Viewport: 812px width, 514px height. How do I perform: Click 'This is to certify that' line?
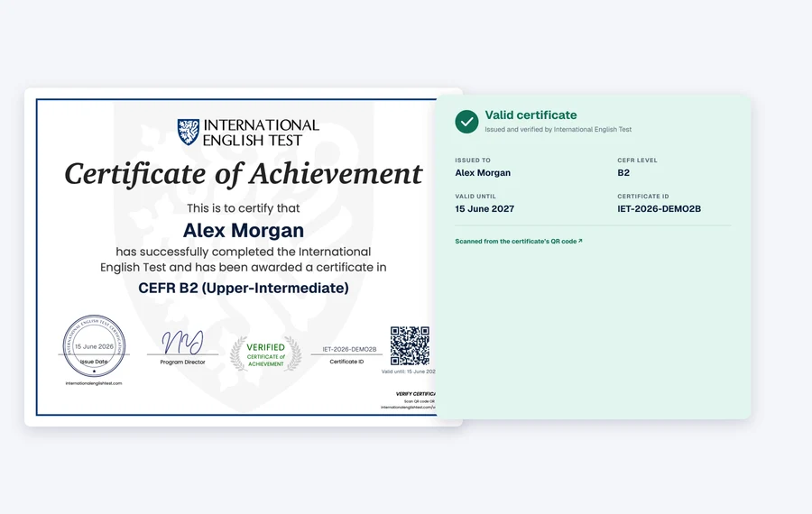click(244, 208)
